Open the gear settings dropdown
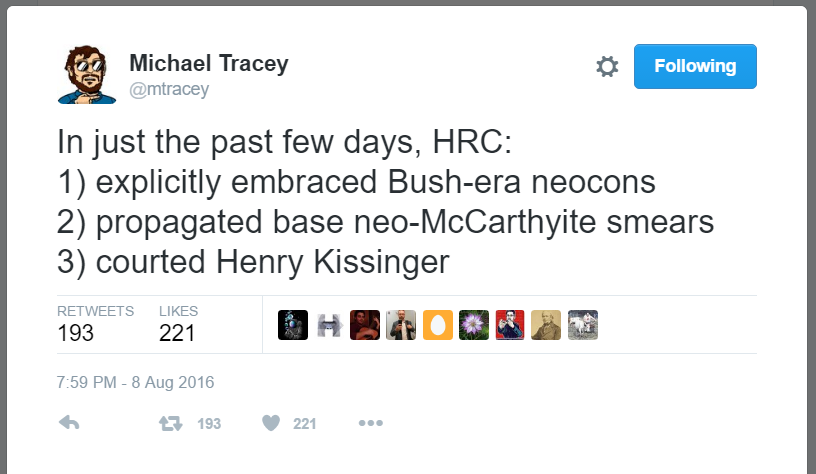816x474 pixels. coord(606,67)
